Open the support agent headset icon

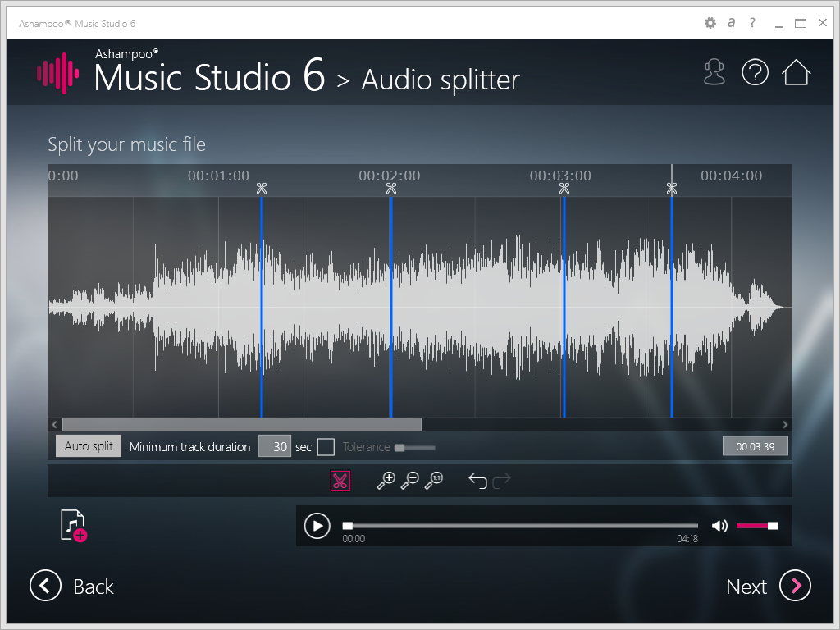click(714, 72)
